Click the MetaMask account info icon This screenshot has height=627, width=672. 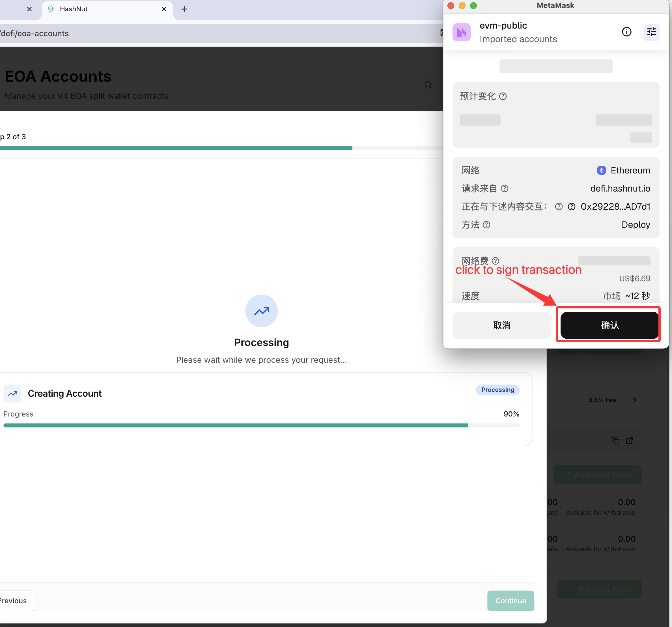pos(626,32)
